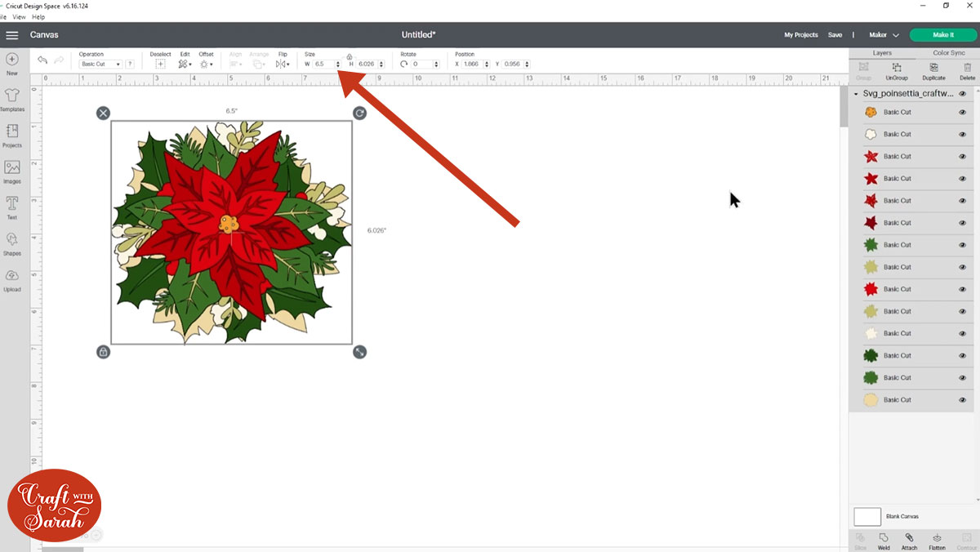Toggle the size aspect ratio lock
The image size is (980, 552).
tap(350, 56)
